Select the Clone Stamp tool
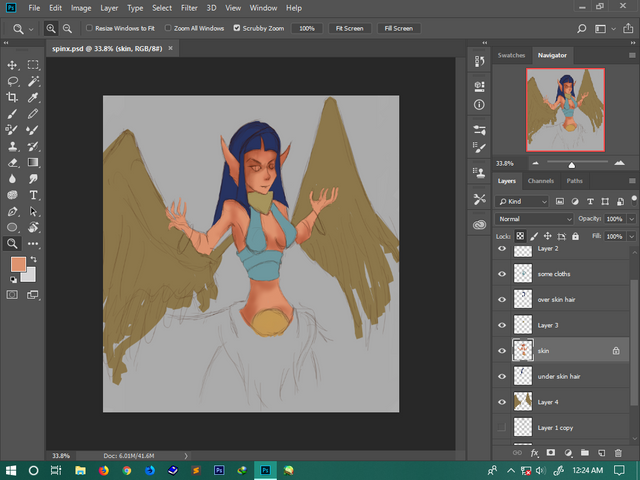 (x=12, y=147)
